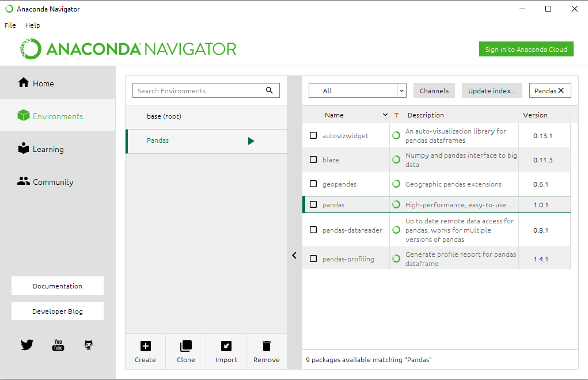Click the pandas-datareader package name
The image size is (588, 380).
[x=352, y=230]
